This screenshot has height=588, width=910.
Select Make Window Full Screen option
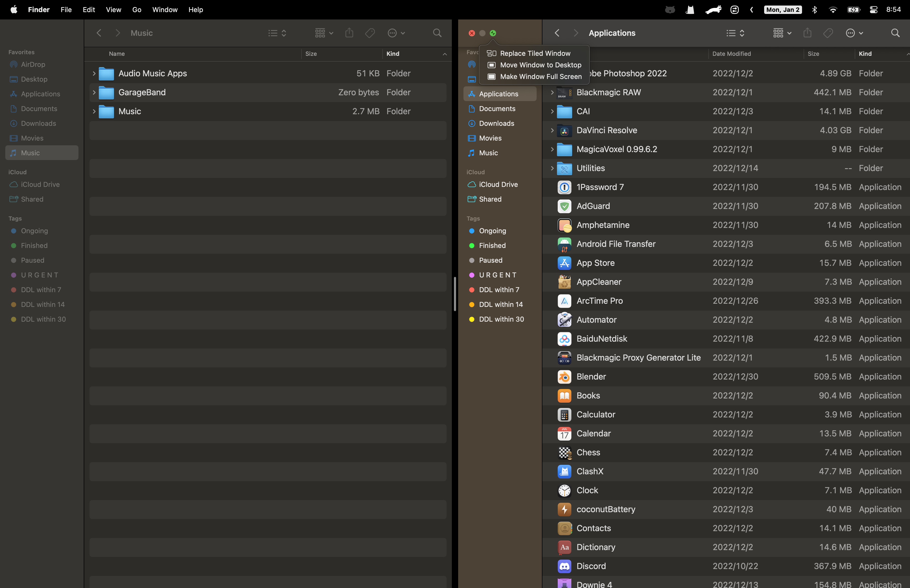point(540,77)
